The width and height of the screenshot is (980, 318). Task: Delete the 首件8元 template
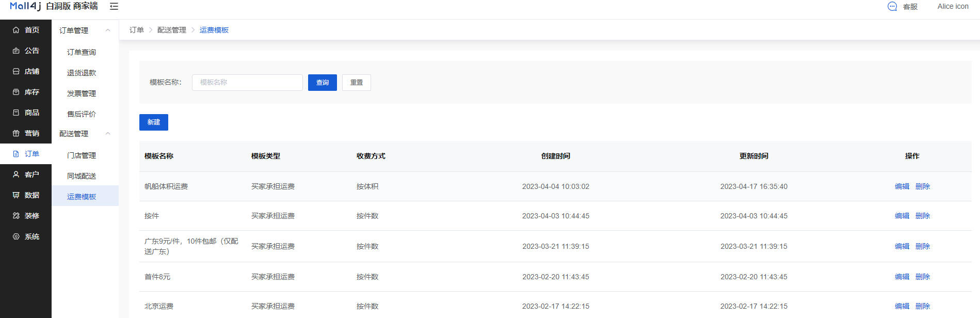click(923, 277)
